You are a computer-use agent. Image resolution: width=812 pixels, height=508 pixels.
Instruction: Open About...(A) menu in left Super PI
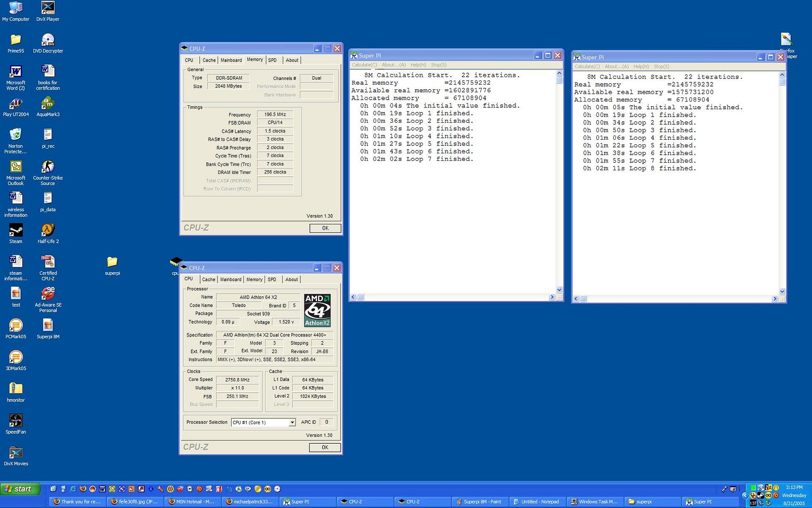[x=393, y=65]
